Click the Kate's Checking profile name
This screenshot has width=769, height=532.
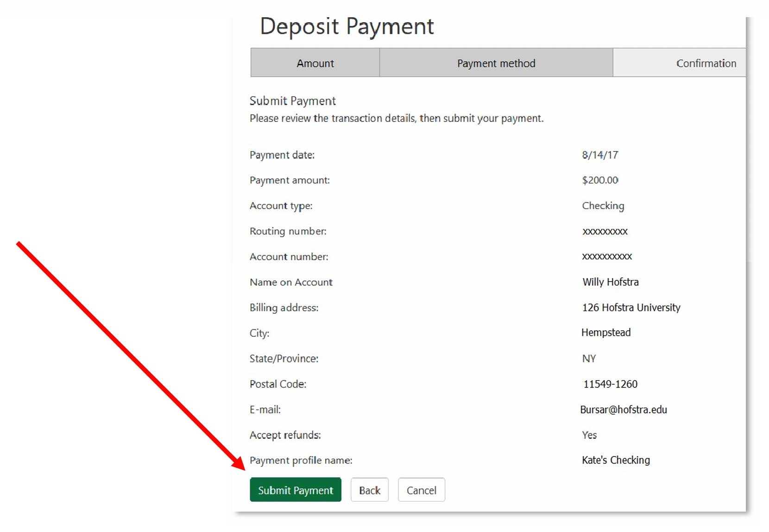(616, 460)
